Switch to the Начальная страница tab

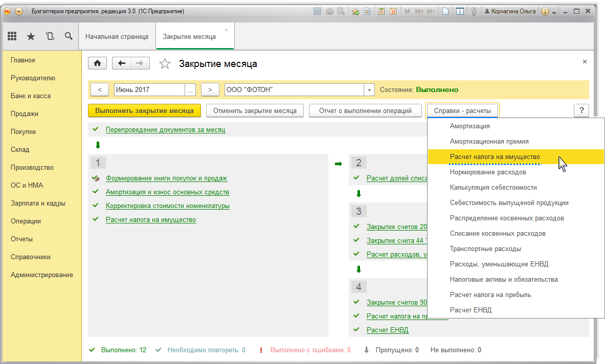(117, 37)
